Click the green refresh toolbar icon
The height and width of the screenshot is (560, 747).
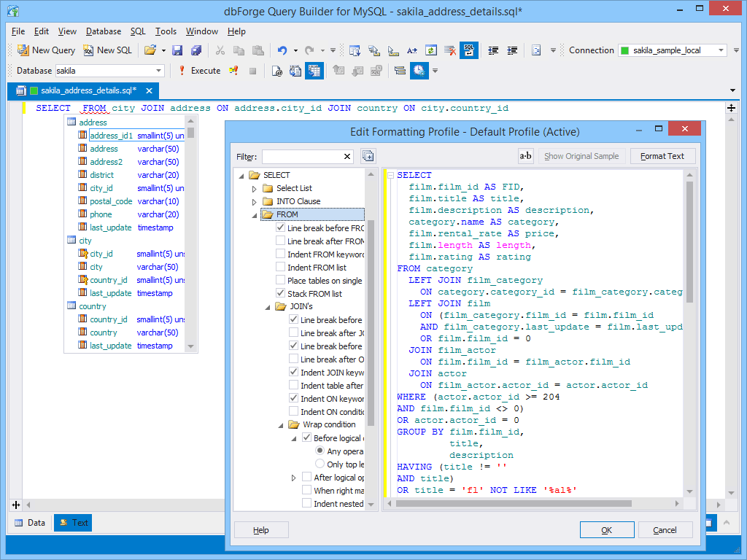431,50
